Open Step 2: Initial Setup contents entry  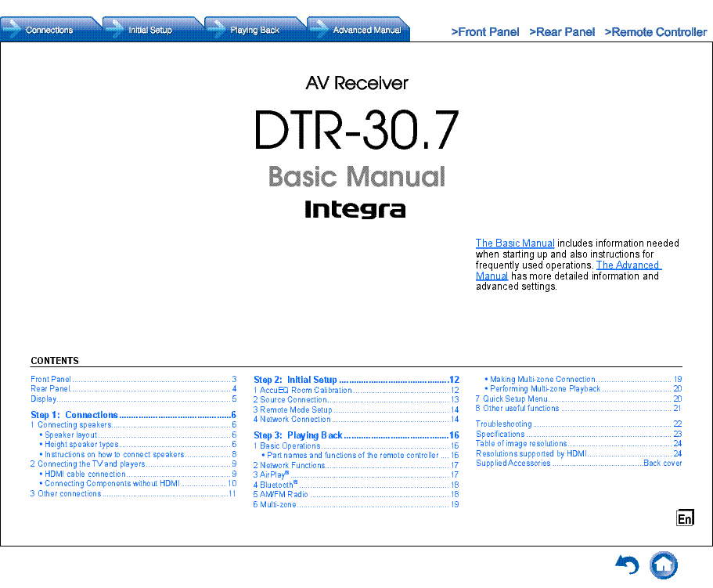click(295, 380)
